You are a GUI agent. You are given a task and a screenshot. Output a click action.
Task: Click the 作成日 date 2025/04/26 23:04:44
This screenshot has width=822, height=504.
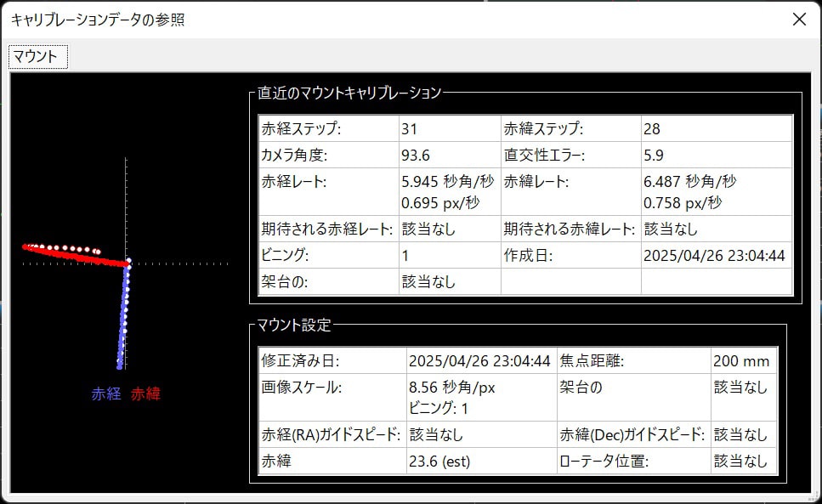click(x=717, y=255)
